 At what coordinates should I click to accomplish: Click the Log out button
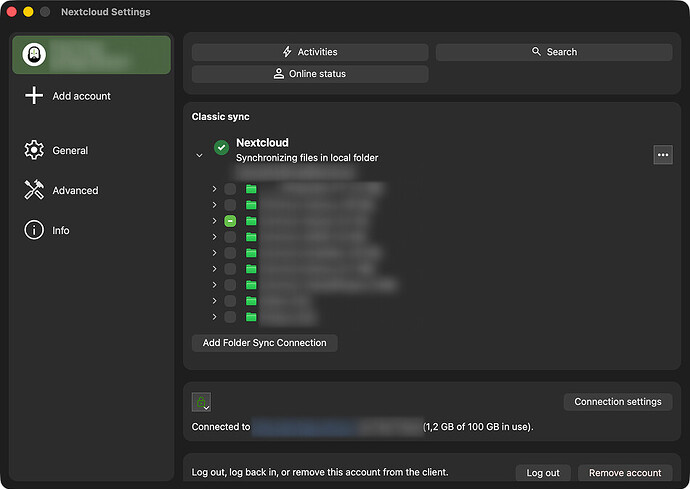pos(543,473)
